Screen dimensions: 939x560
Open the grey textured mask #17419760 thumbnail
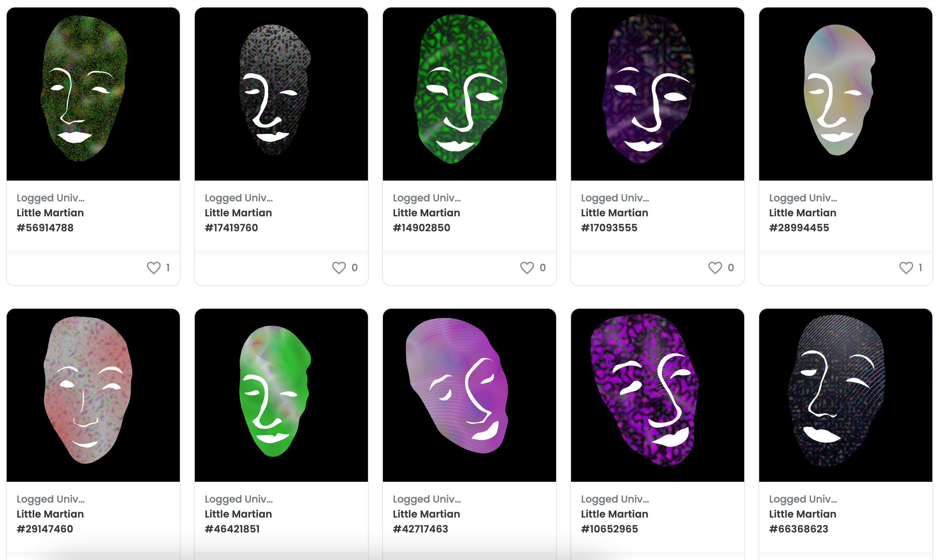[281, 94]
